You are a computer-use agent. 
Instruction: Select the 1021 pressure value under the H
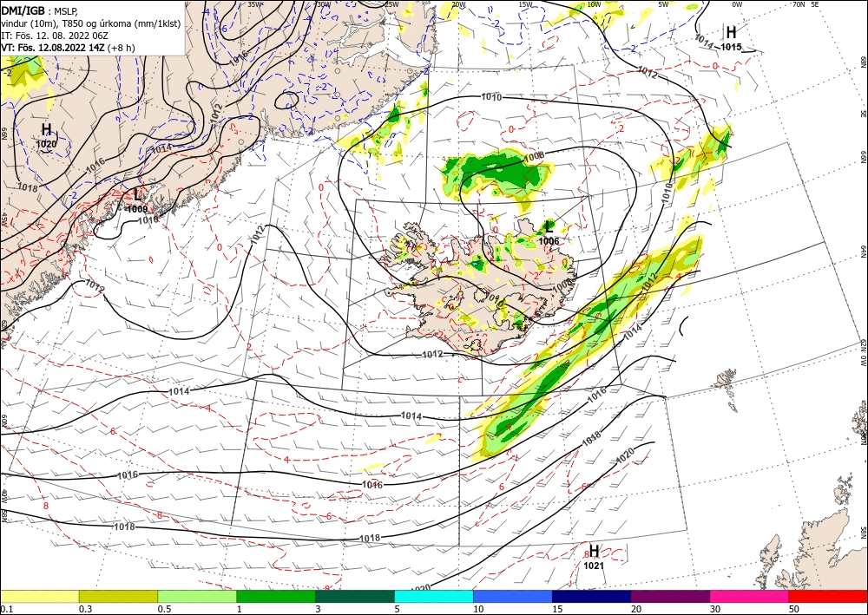point(594,566)
